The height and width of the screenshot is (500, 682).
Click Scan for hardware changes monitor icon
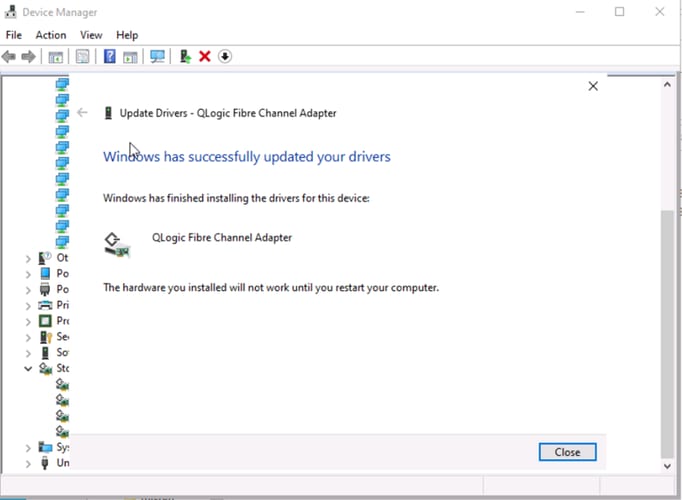157,57
